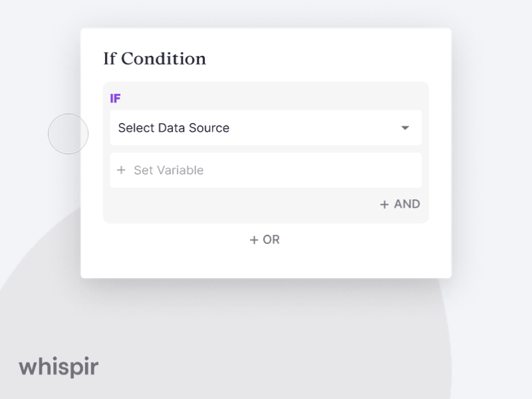This screenshot has height=399, width=532.
Task: Click the plus icon next to OR
Action: (x=255, y=240)
